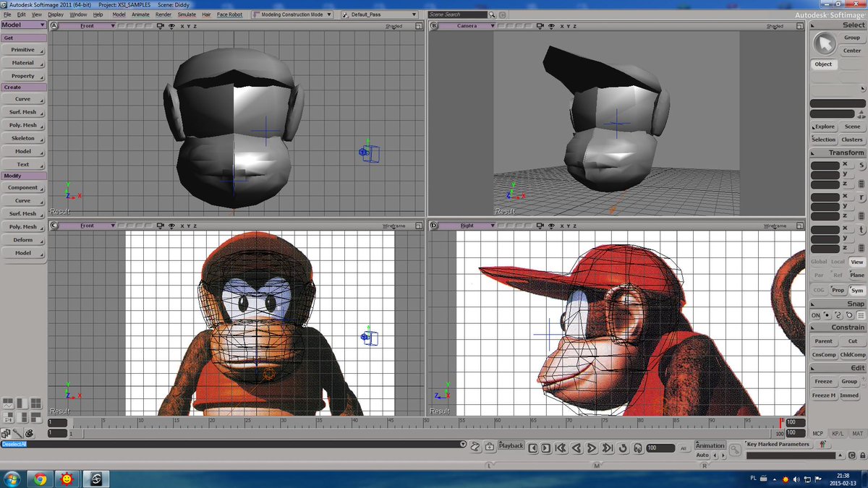Play animation forward
Viewport: 868px width, 488px height.
point(592,448)
